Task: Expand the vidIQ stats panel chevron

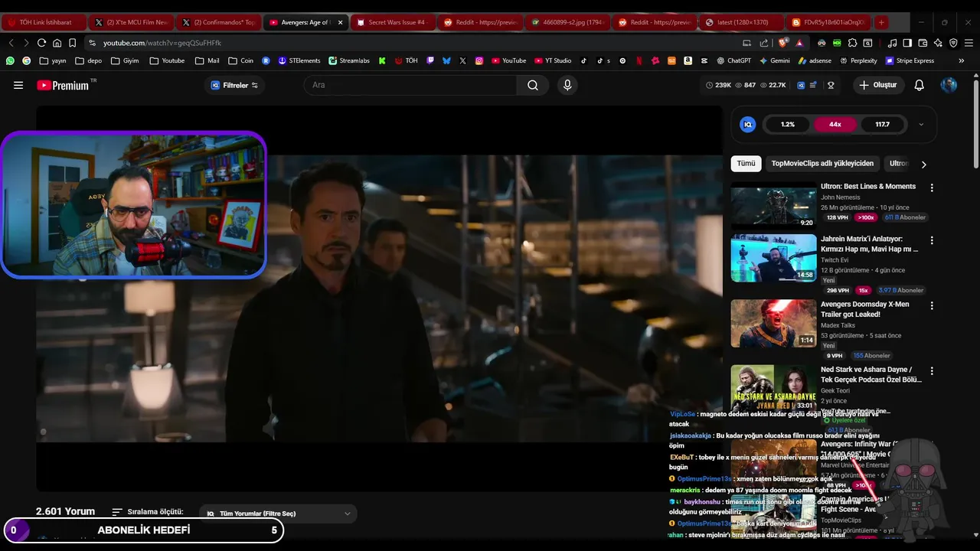Action: pyautogui.click(x=921, y=124)
